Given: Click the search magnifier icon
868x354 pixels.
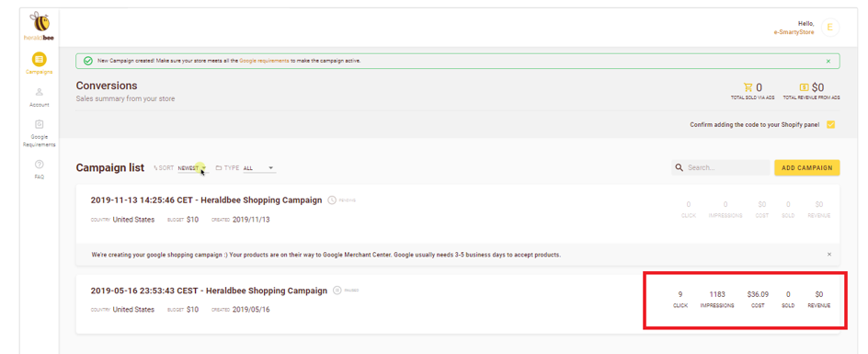Looking at the screenshot, I should (x=680, y=167).
